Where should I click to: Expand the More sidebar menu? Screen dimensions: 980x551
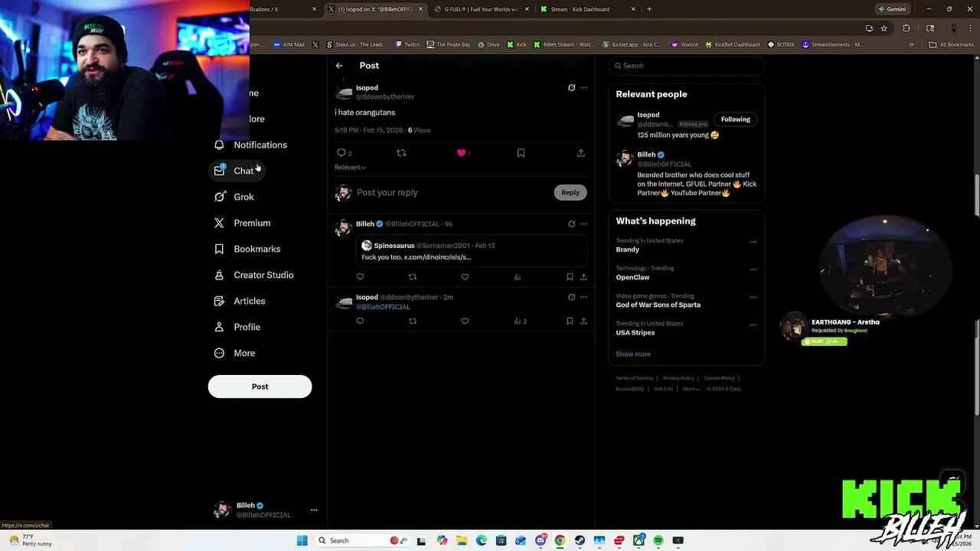(235, 354)
